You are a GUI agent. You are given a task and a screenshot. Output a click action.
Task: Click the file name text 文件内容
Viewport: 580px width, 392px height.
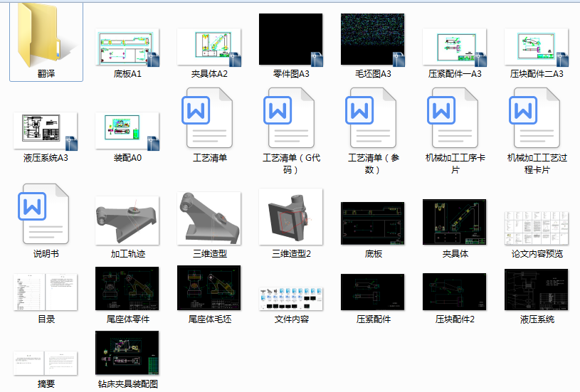click(292, 319)
